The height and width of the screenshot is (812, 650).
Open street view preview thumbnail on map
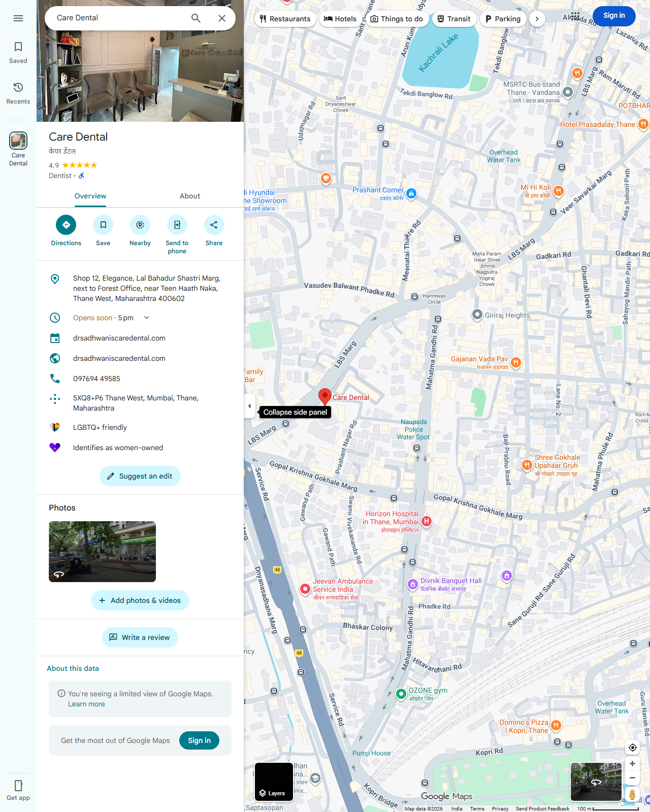596,782
